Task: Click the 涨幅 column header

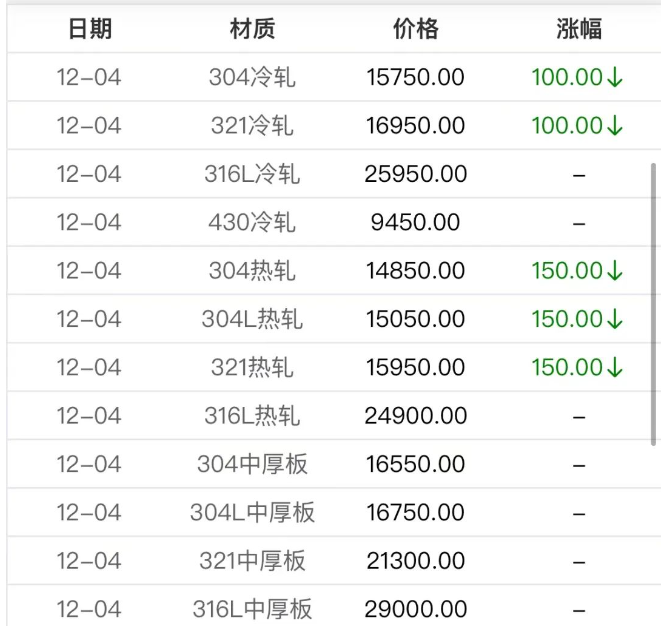Action: tap(578, 29)
